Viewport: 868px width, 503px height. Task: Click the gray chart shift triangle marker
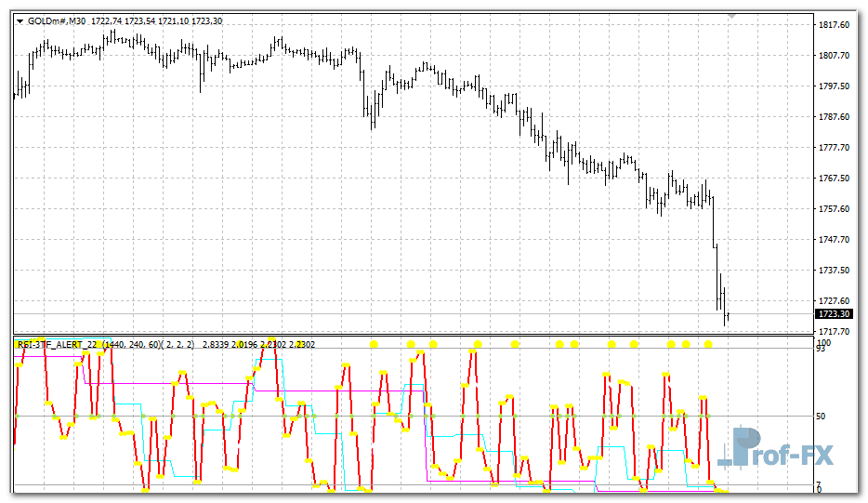point(732,16)
